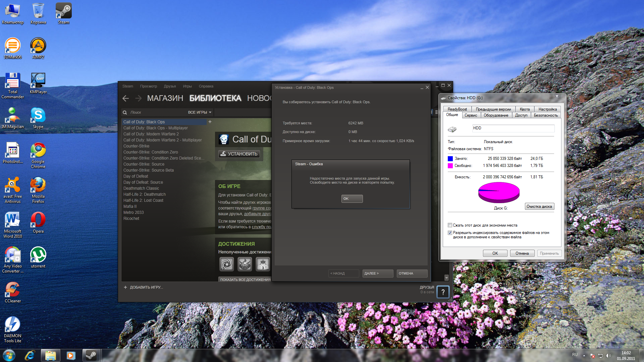This screenshot has width=644, height=362.
Task: Open Квота tab in properties
Action: coord(525,109)
